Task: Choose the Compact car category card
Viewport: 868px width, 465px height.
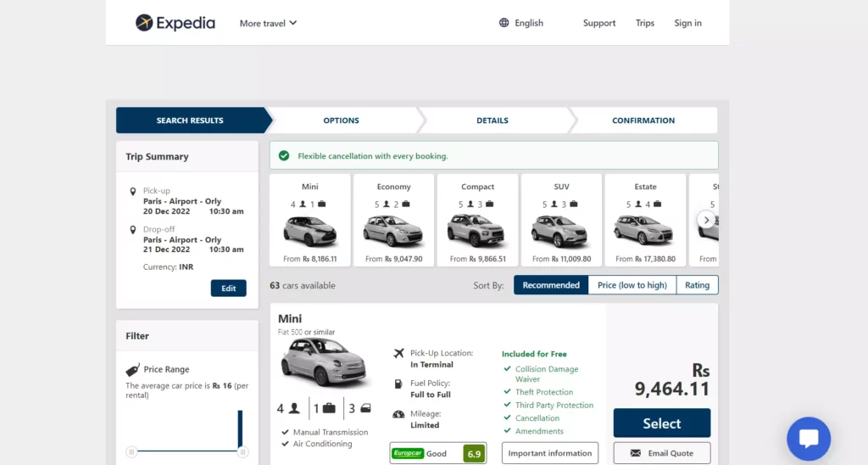Action: point(478,220)
